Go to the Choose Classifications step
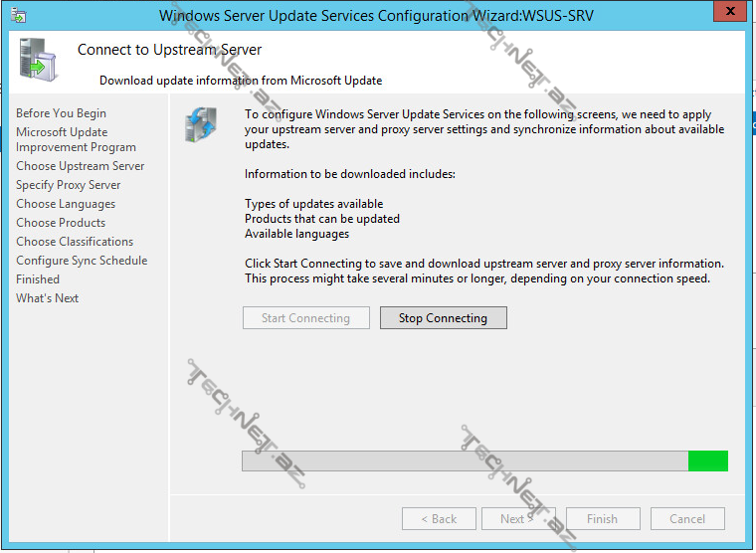 tap(75, 242)
